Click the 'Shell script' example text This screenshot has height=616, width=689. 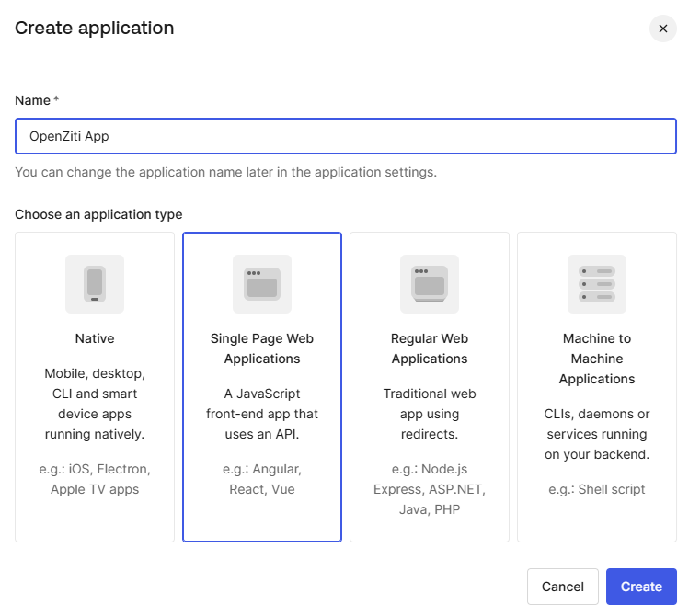coord(597,489)
